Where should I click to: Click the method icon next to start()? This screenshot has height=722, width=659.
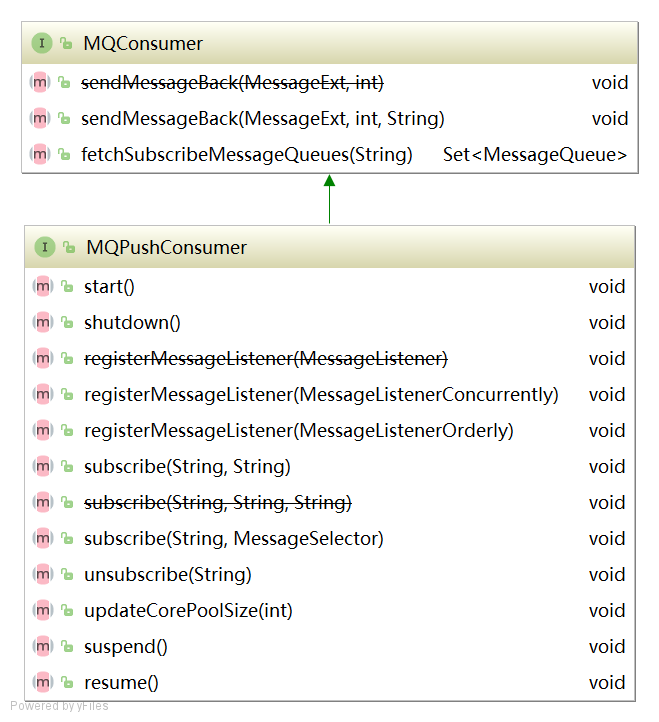click(42, 287)
